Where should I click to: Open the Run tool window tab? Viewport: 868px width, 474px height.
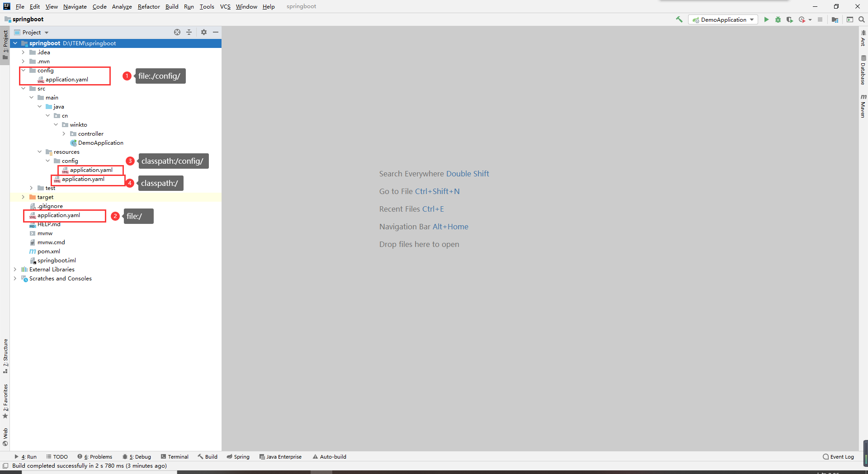tap(25, 457)
